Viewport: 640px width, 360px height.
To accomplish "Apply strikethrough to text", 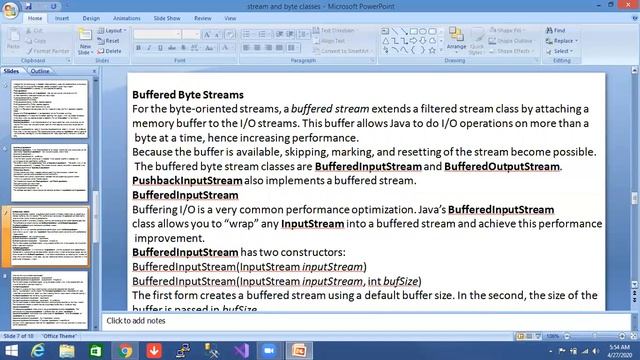I will point(172,48).
